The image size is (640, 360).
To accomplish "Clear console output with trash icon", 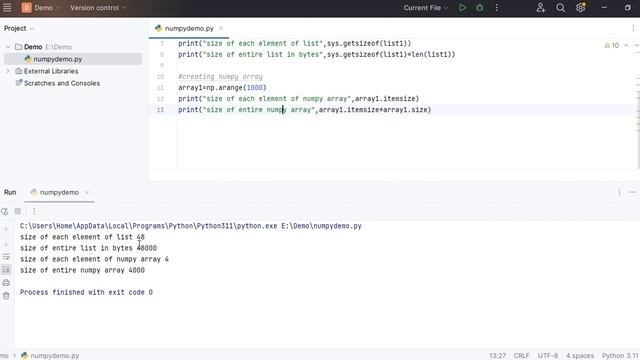I will [6, 296].
